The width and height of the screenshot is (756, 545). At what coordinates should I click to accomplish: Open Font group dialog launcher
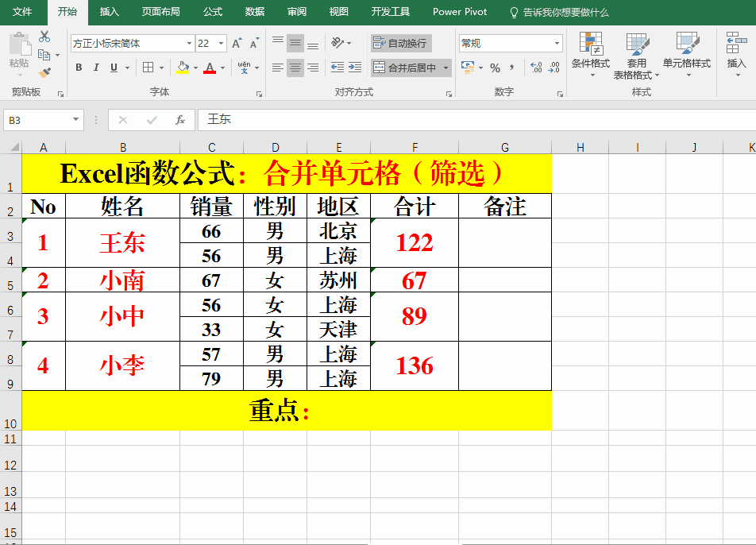259,94
